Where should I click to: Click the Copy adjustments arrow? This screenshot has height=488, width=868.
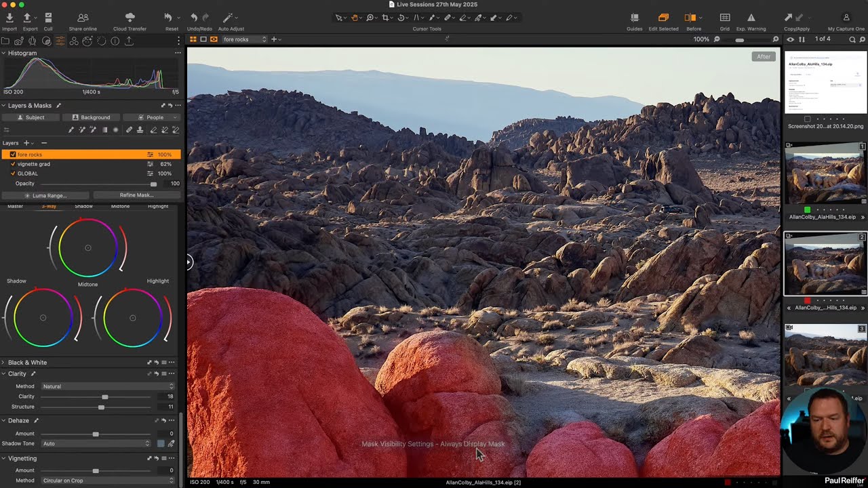(x=789, y=18)
